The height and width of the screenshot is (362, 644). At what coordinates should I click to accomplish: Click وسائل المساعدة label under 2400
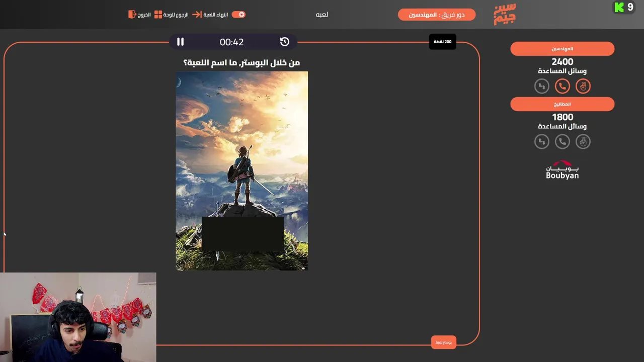(562, 71)
